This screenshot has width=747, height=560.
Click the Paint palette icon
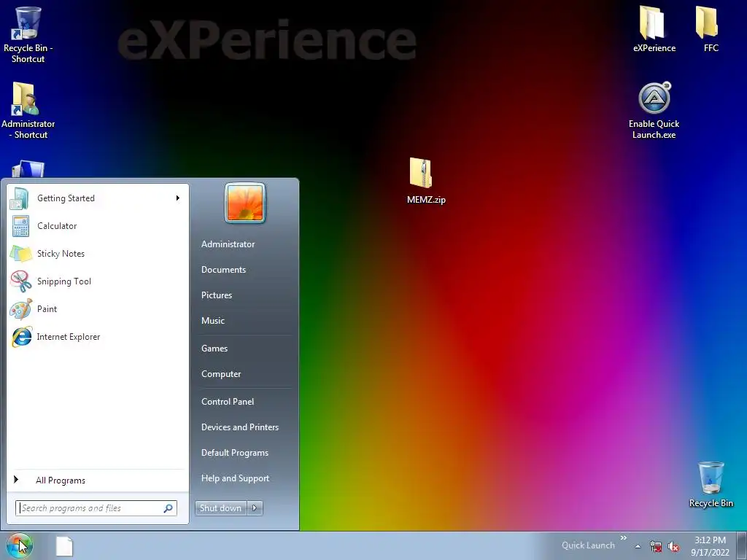(x=20, y=308)
